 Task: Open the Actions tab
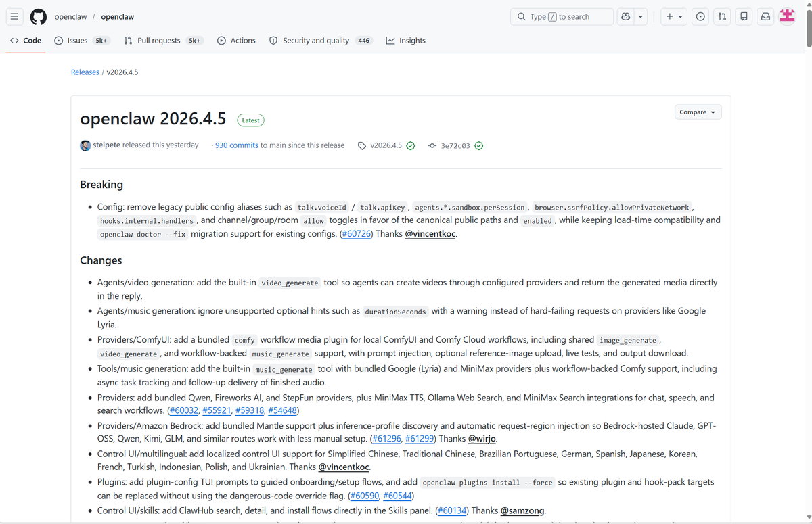pyautogui.click(x=236, y=41)
